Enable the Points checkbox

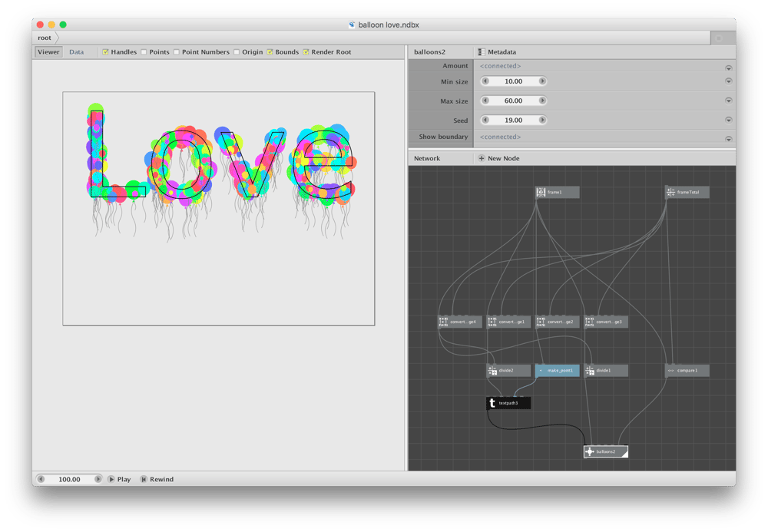coord(144,52)
